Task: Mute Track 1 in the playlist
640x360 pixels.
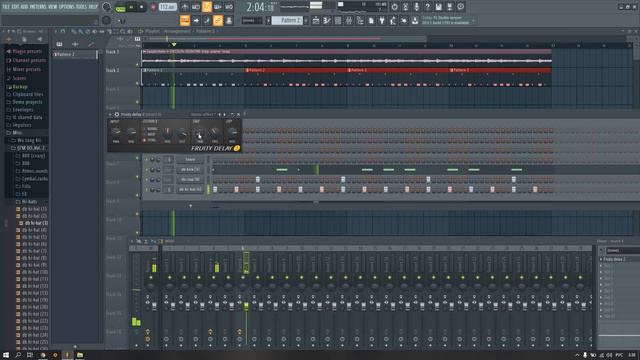Action: pyautogui.click(x=138, y=64)
